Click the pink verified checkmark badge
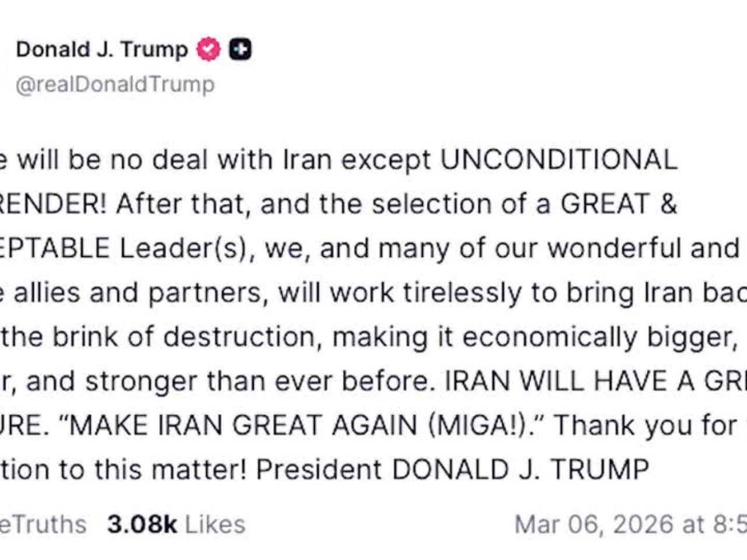The width and height of the screenshot is (747, 560). [208, 50]
